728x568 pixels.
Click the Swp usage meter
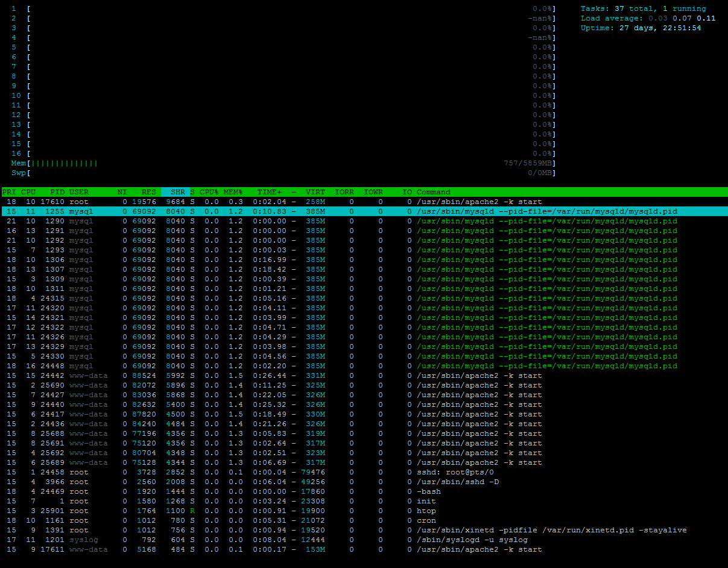(x=283, y=173)
